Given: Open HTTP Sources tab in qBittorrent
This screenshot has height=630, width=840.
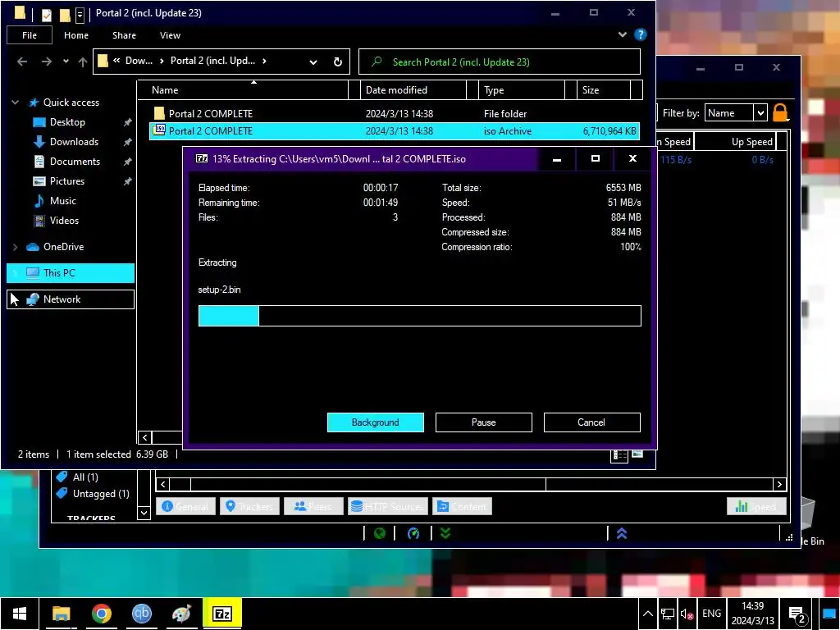Looking at the screenshot, I should pyautogui.click(x=387, y=506).
